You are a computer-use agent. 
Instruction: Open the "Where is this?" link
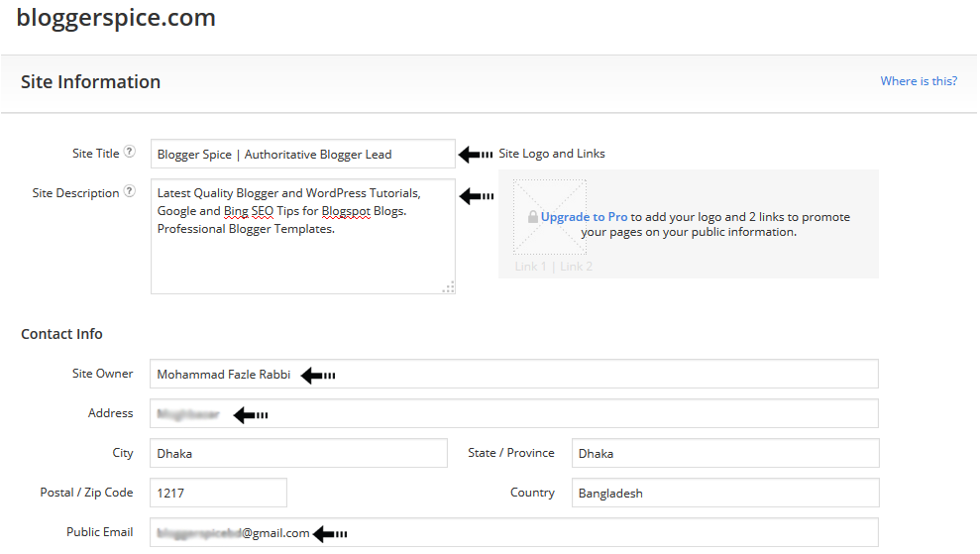pos(919,81)
